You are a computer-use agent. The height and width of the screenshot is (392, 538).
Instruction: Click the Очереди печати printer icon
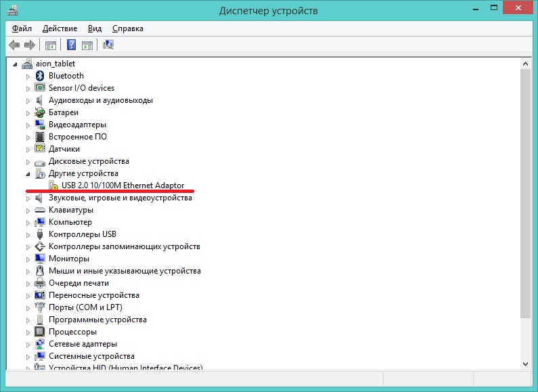coord(40,283)
